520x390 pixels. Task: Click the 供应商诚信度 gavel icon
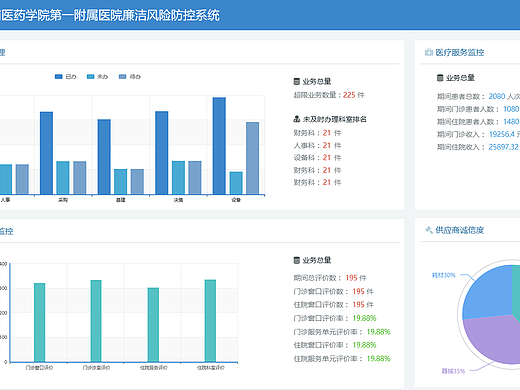pyautogui.click(x=429, y=230)
